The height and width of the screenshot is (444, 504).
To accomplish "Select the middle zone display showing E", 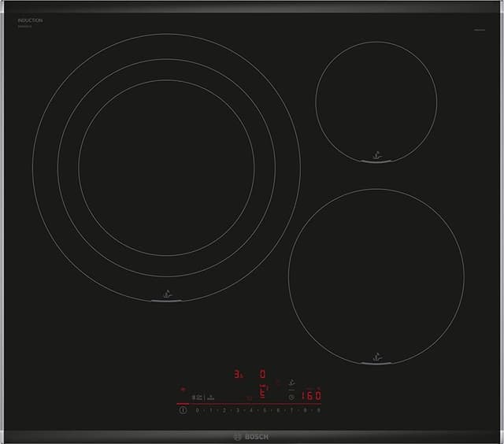I will click(263, 394).
